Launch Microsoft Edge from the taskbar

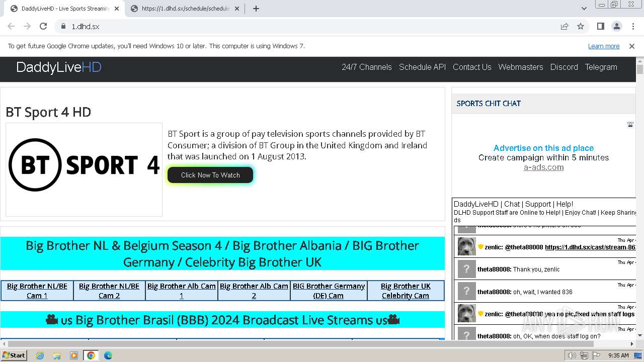tap(108, 355)
